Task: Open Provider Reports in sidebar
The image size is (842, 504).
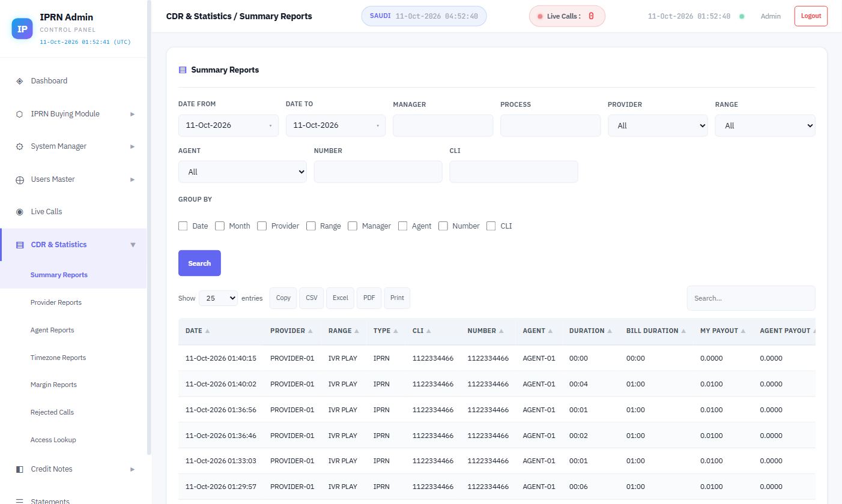Action: [x=56, y=302]
